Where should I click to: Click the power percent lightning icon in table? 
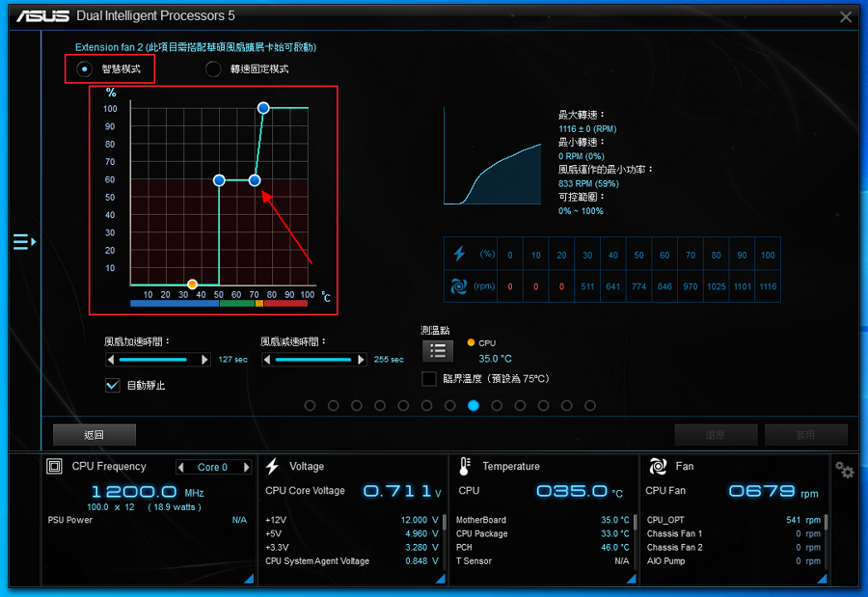click(459, 254)
